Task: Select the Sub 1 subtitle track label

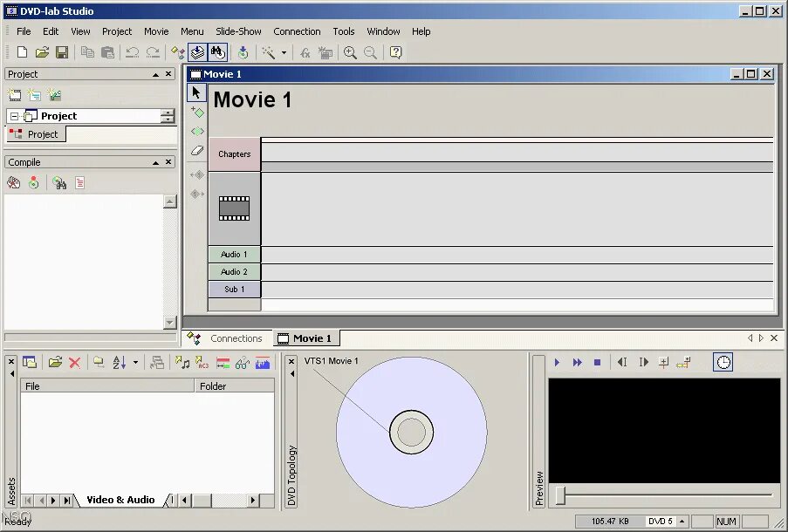Action: [x=234, y=290]
